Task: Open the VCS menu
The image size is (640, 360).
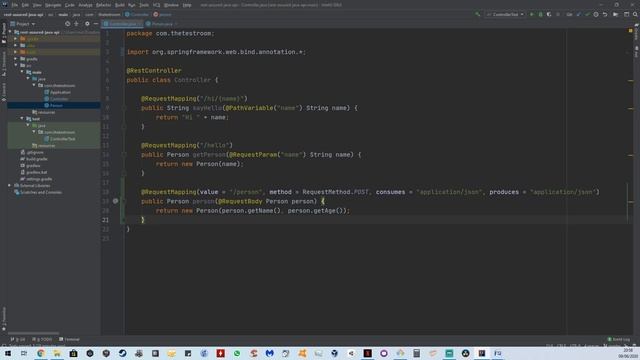Action: tap(156, 5)
